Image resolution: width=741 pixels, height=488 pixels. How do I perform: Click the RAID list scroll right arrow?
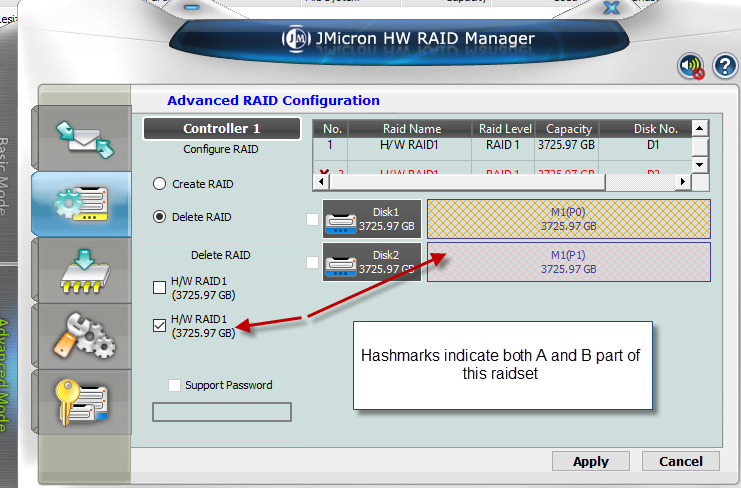point(683,181)
